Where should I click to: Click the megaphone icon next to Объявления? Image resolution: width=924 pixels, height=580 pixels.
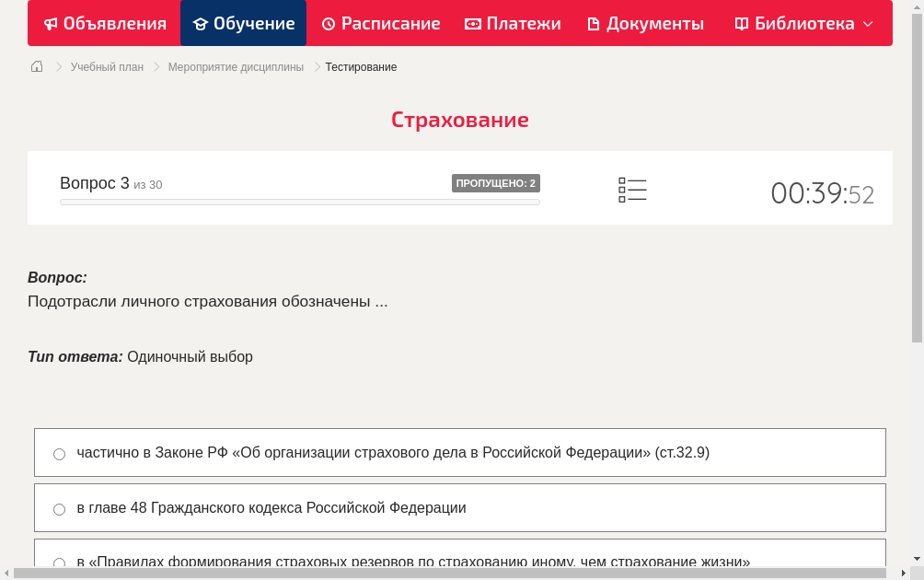point(51,23)
